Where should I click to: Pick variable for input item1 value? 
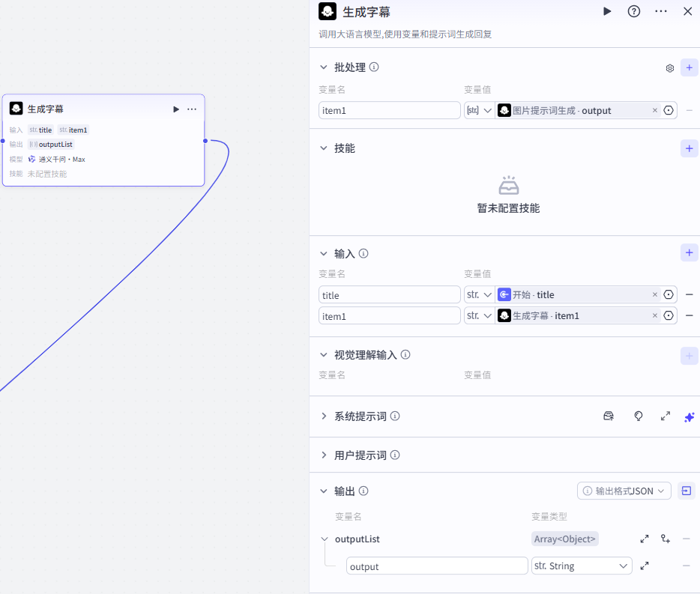[669, 315]
